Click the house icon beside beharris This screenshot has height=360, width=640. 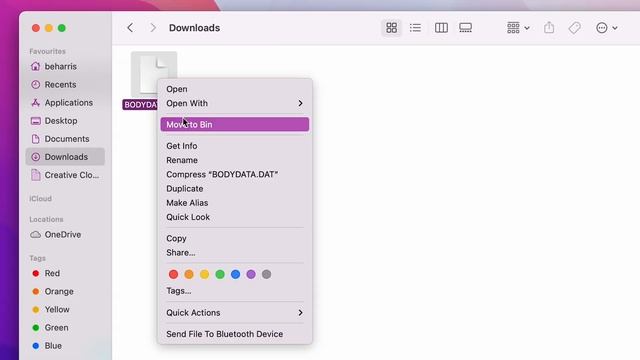click(36, 66)
